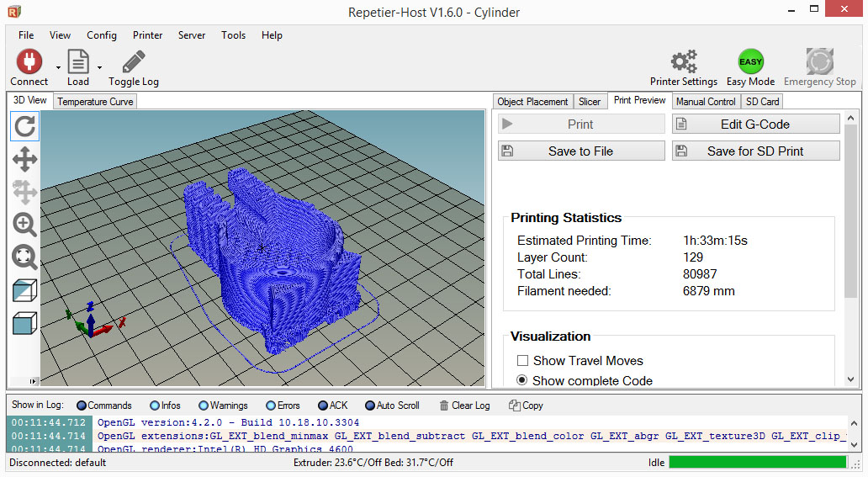Open the Server menu
This screenshot has width=868, height=477.
tap(192, 34)
